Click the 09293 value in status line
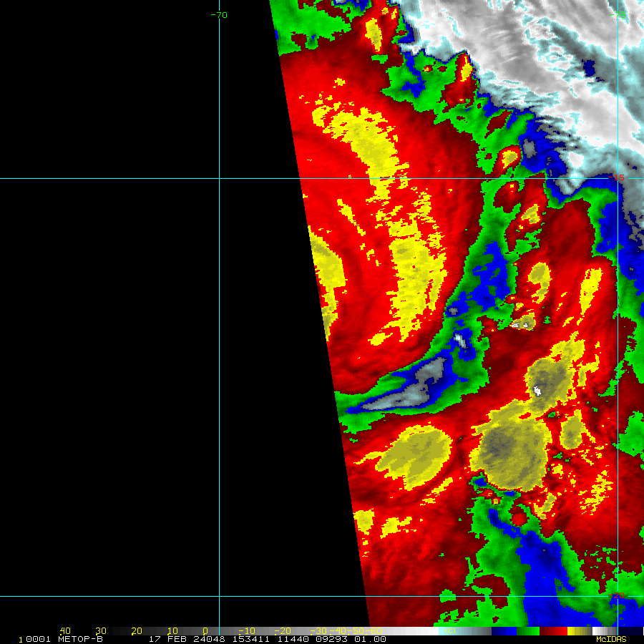 331,639
